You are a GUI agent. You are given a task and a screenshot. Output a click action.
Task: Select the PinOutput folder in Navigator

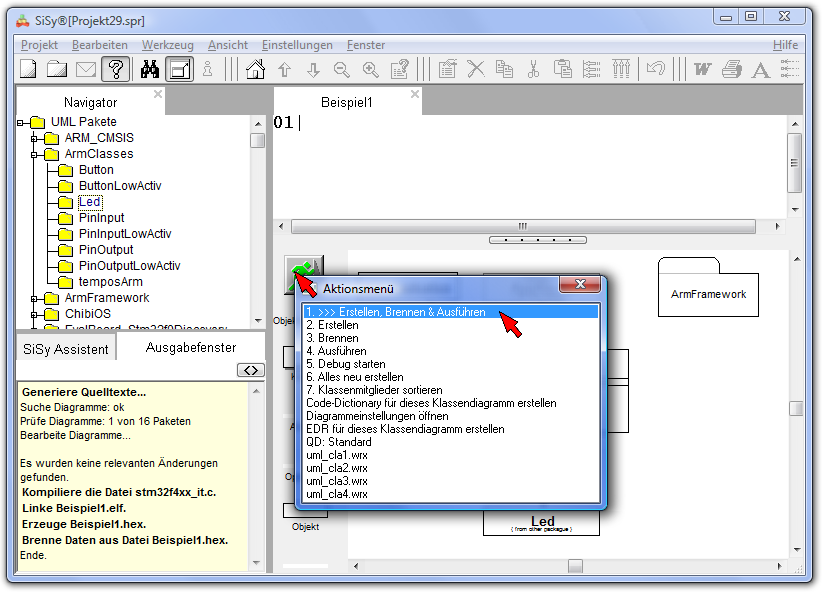point(106,250)
